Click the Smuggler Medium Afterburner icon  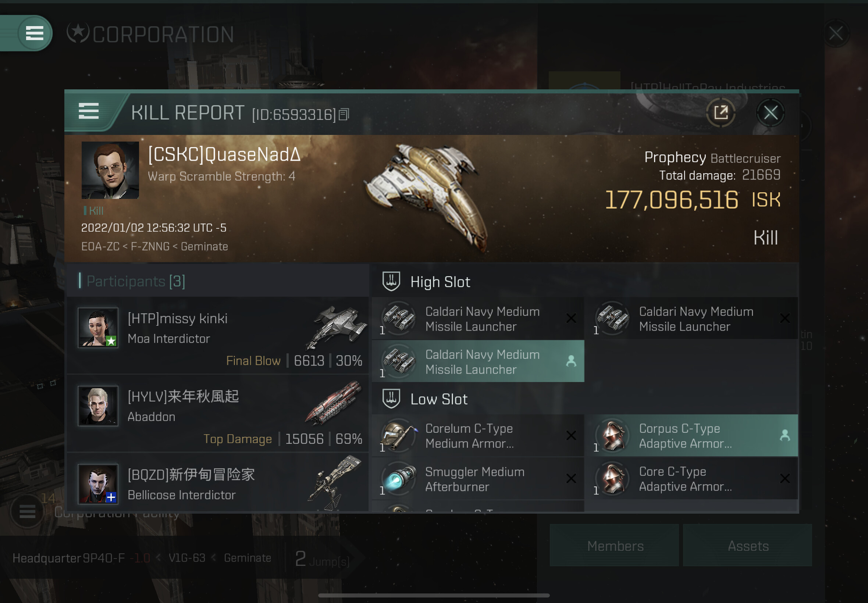[x=399, y=479]
